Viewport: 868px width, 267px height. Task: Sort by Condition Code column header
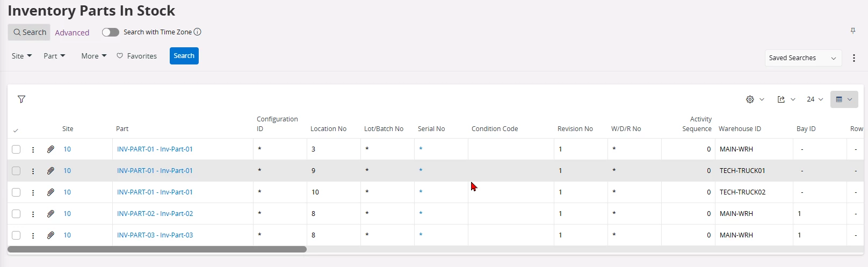pos(495,129)
